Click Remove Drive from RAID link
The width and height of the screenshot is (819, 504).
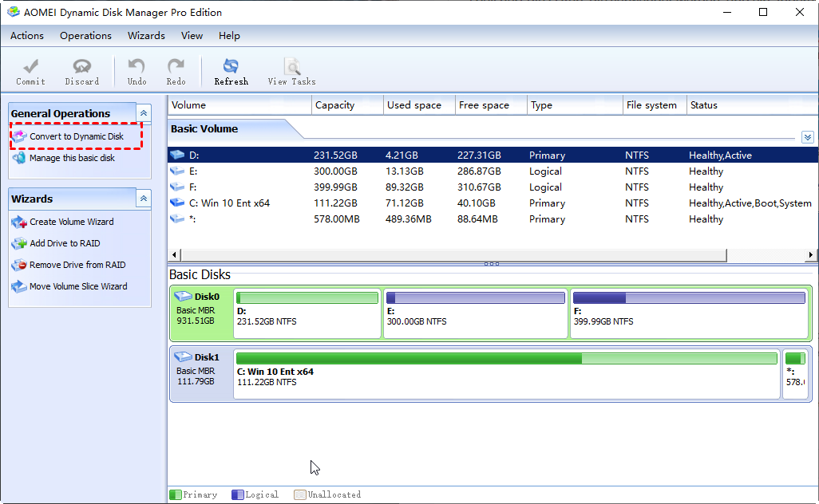(x=77, y=265)
